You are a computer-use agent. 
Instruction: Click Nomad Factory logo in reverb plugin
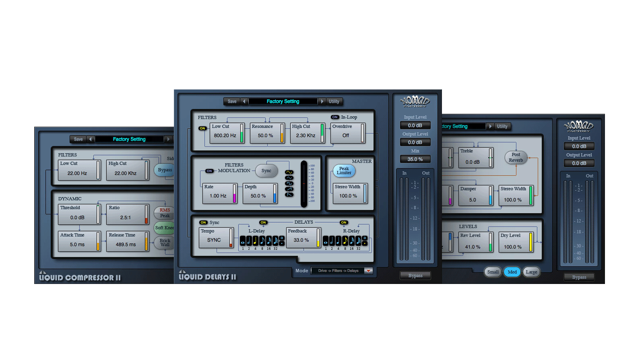click(579, 126)
